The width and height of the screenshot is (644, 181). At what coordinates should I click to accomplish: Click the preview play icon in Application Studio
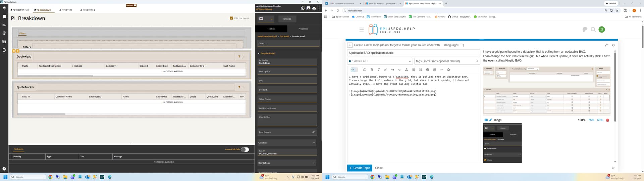click(x=303, y=8)
